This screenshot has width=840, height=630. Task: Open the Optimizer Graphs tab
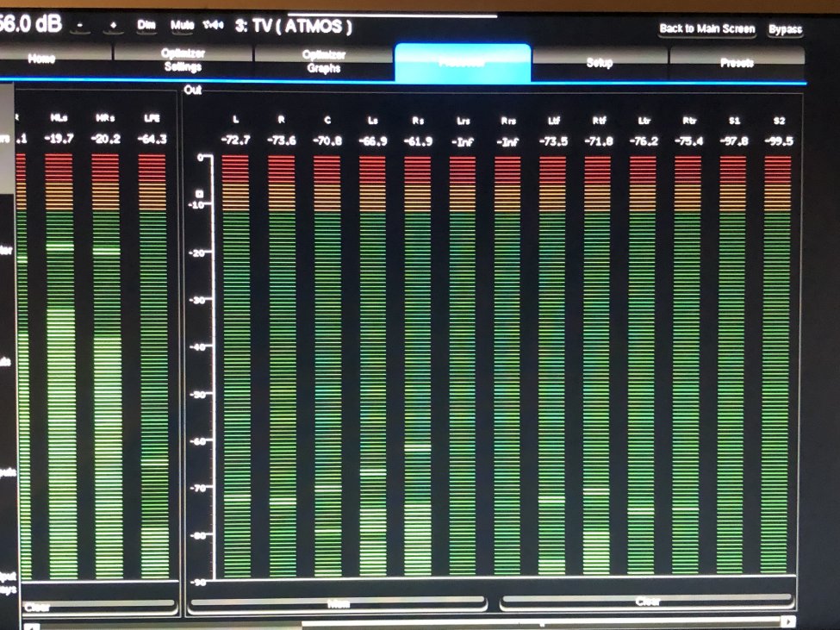click(324, 61)
